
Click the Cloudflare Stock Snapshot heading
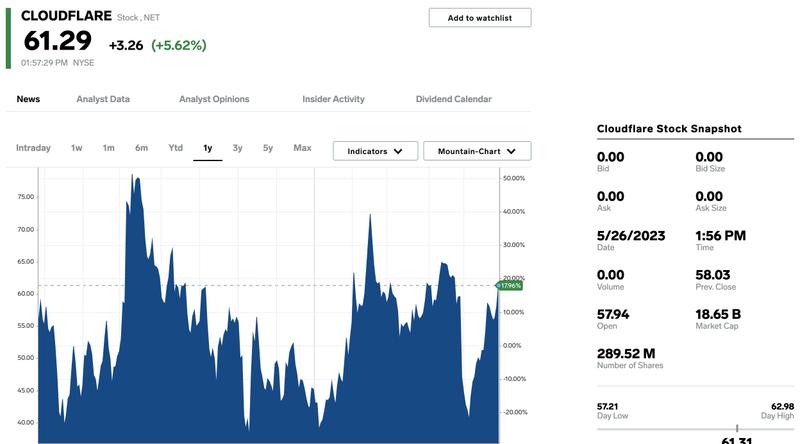tap(669, 129)
